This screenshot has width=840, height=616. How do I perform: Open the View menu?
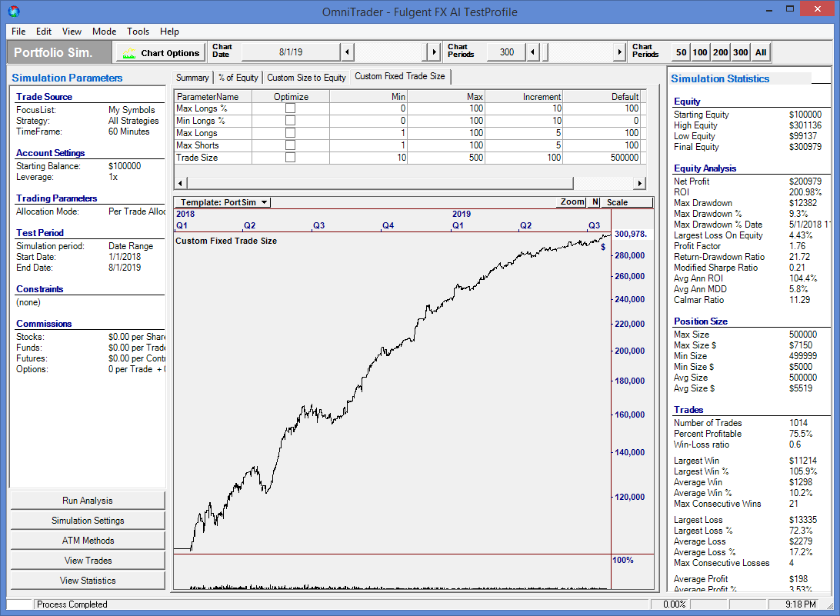(72, 31)
